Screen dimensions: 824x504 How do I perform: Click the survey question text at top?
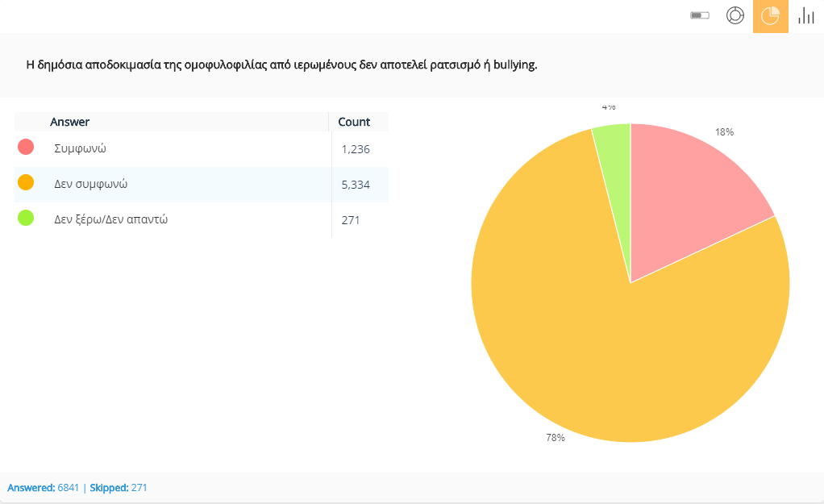281,65
